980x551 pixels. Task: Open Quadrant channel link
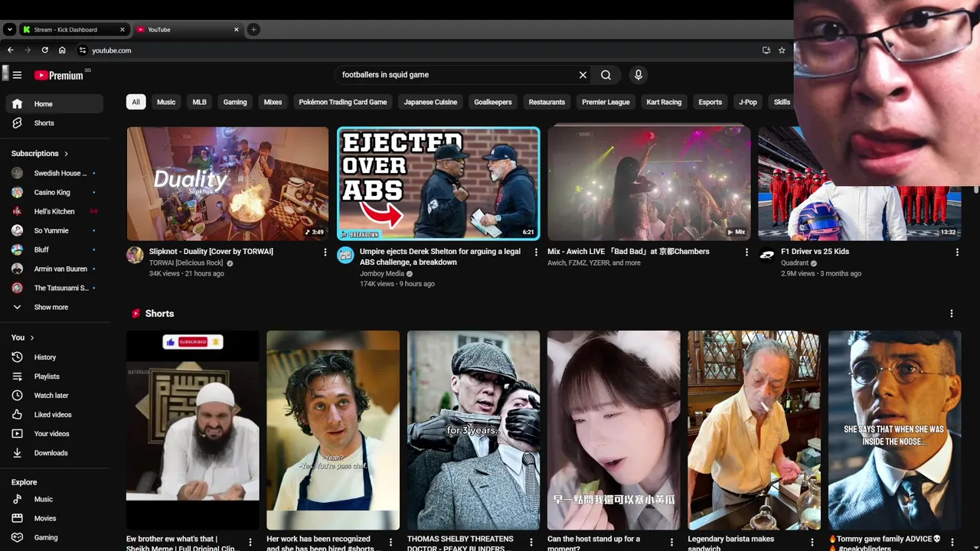[795, 263]
